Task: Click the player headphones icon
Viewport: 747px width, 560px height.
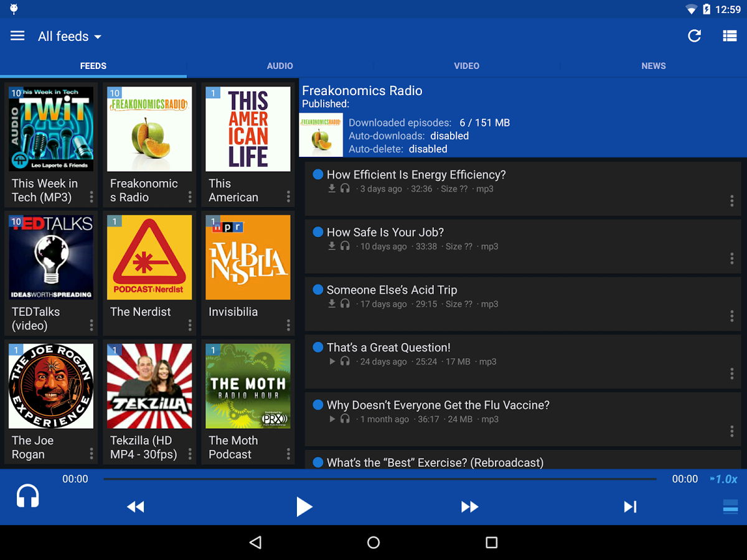Action: (27, 497)
